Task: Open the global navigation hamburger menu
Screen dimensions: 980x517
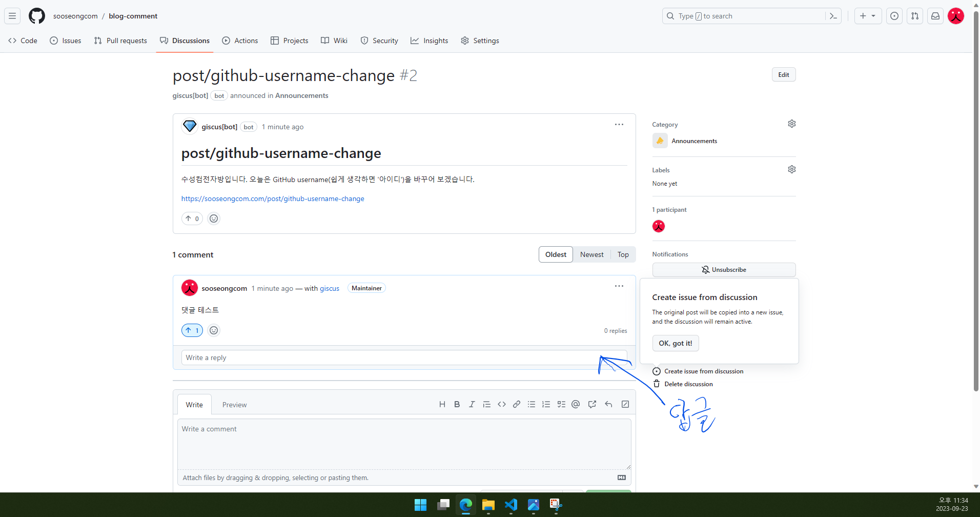Action: click(x=12, y=16)
